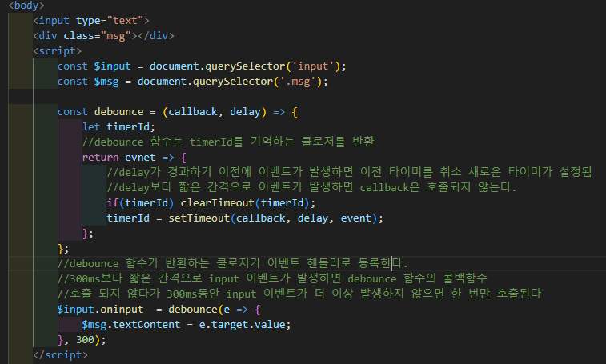
Task: Click the return evnet => line
Action: [134, 158]
